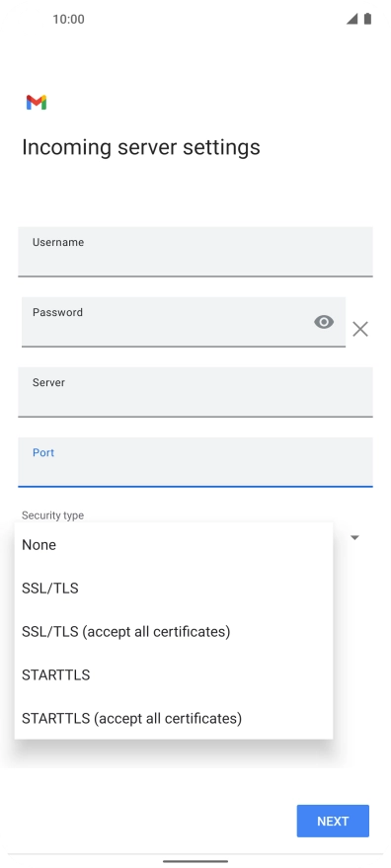Tap the cellular signal status icon

[352, 19]
